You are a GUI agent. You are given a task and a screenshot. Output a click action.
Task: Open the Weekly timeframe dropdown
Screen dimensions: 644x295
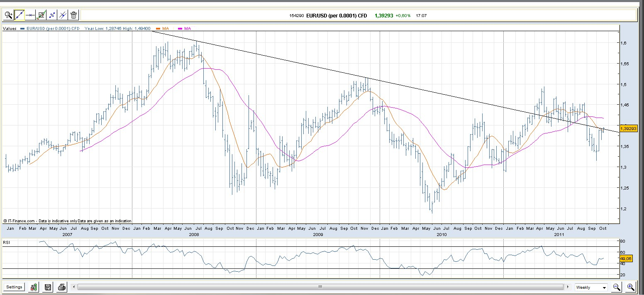click(591, 287)
